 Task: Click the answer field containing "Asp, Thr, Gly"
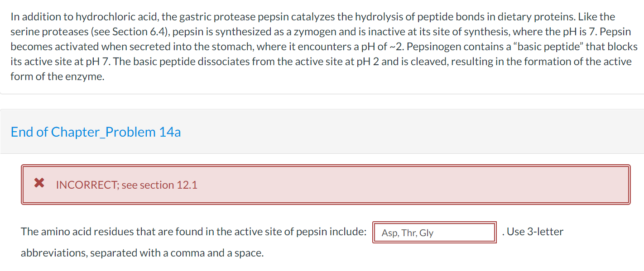pyautogui.click(x=433, y=233)
